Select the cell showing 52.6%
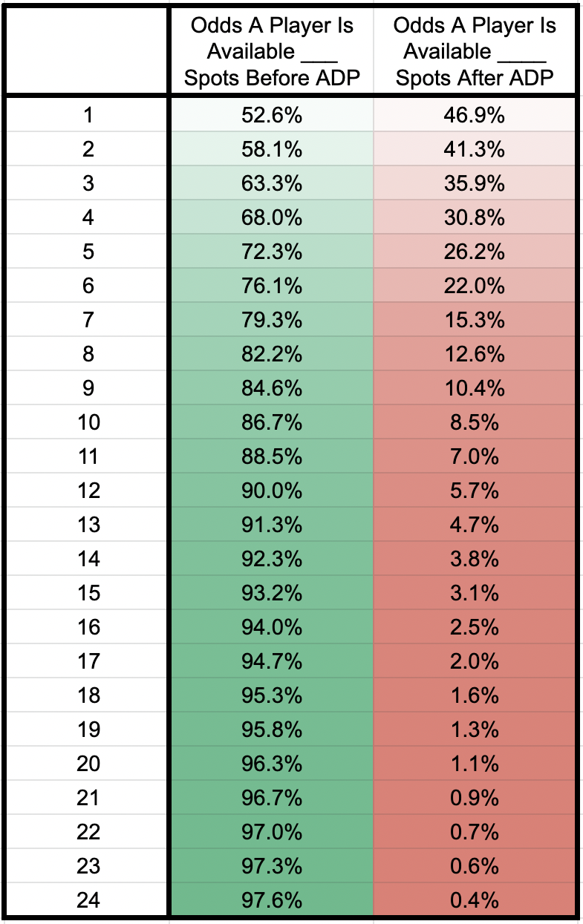 point(271,115)
